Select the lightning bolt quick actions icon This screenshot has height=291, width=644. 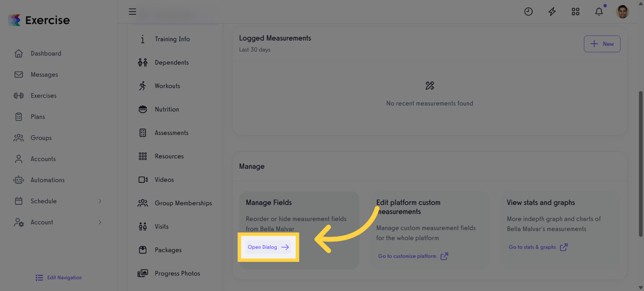(552, 11)
